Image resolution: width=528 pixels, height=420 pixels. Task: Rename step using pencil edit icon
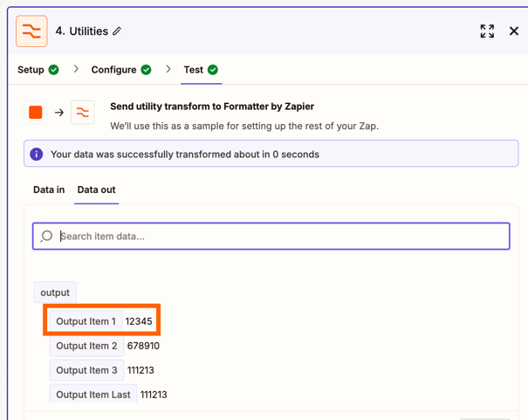pyautogui.click(x=117, y=31)
